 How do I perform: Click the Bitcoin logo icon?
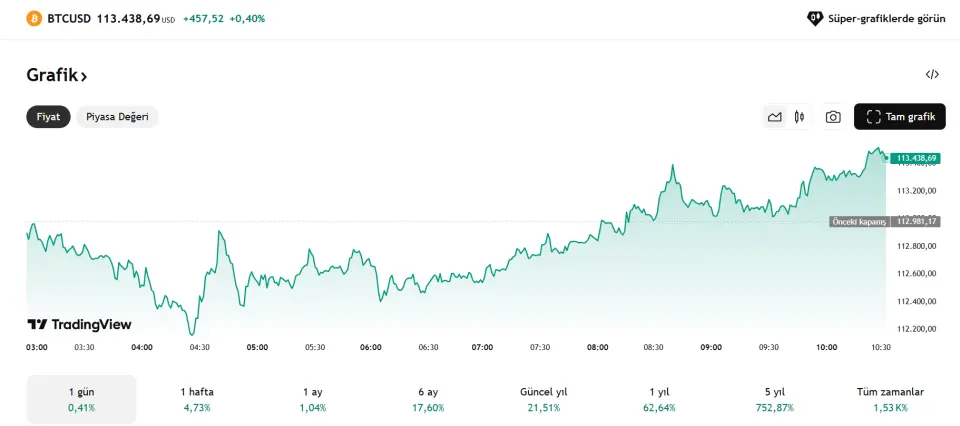pyautogui.click(x=34, y=18)
